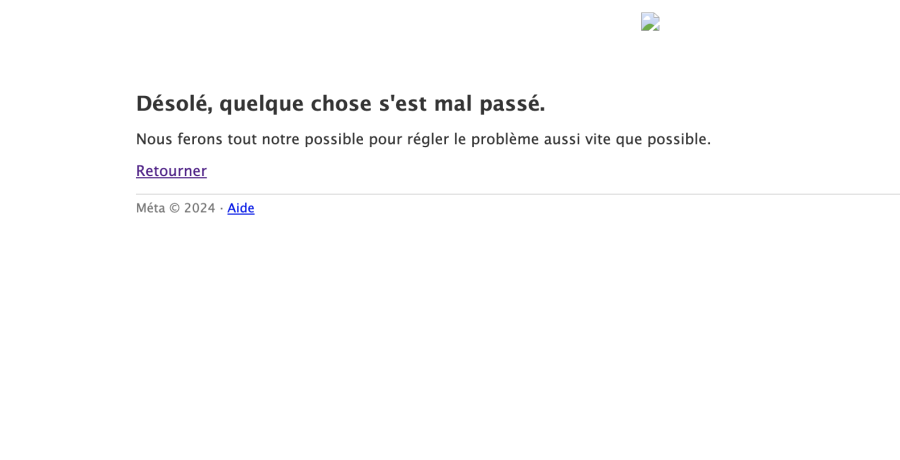Click the "Désolé" word in heading
This screenshot has width=900, height=460.
click(175, 104)
